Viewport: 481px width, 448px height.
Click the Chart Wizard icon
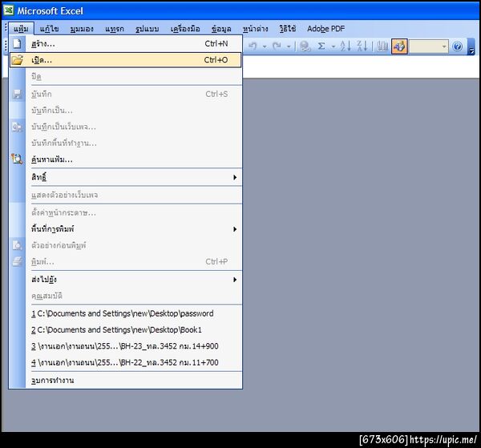coord(382,46)
